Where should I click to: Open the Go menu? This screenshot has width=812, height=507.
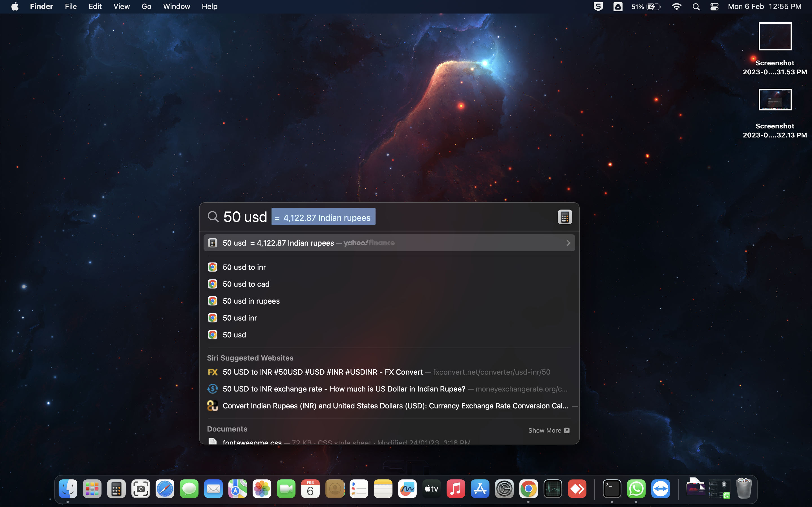coord(146,7)
